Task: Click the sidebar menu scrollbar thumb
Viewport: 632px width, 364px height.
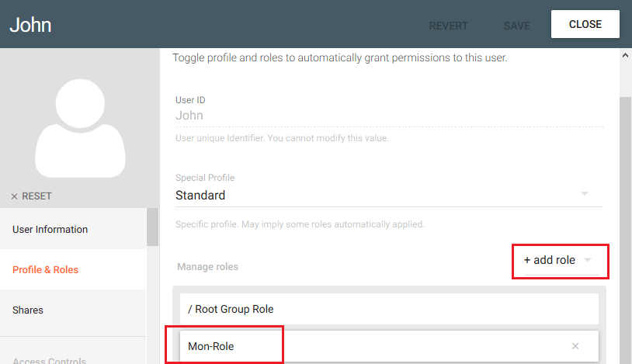Action: click(152, 227)
